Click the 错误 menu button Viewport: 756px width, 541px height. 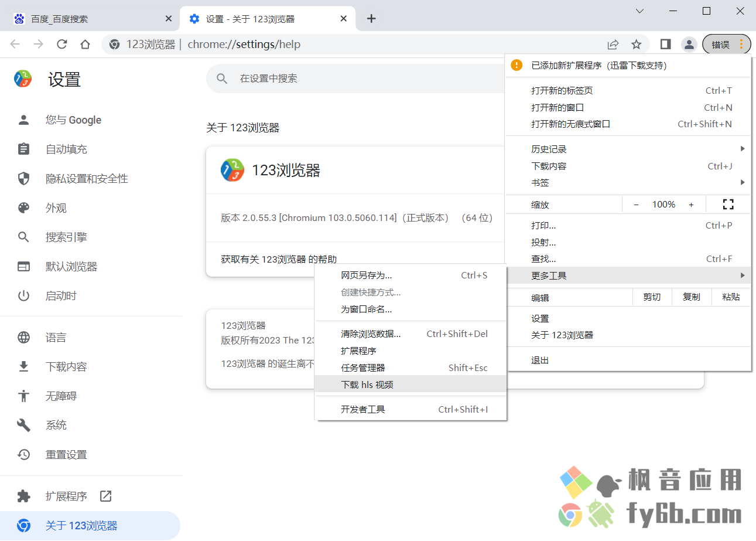click(727, 45)
